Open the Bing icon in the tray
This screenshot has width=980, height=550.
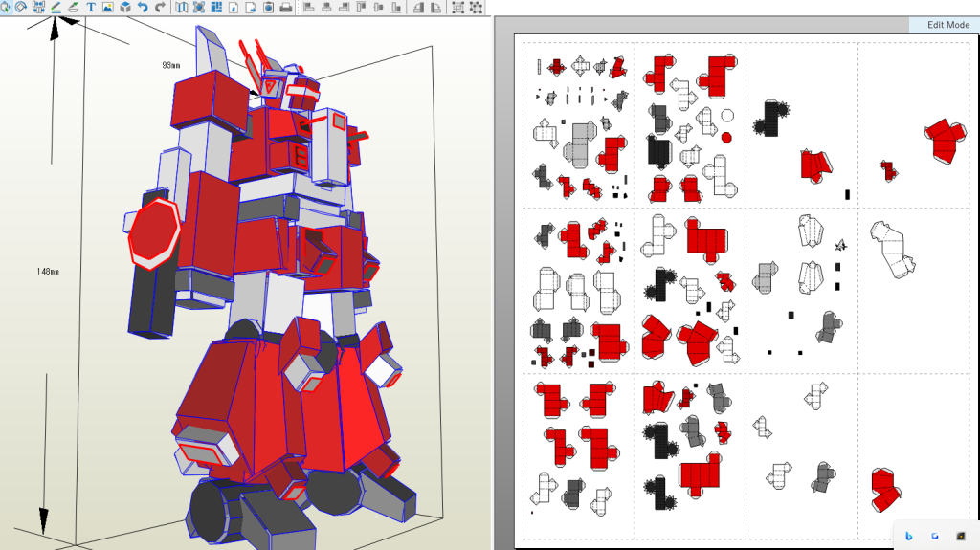pos(909,537)
